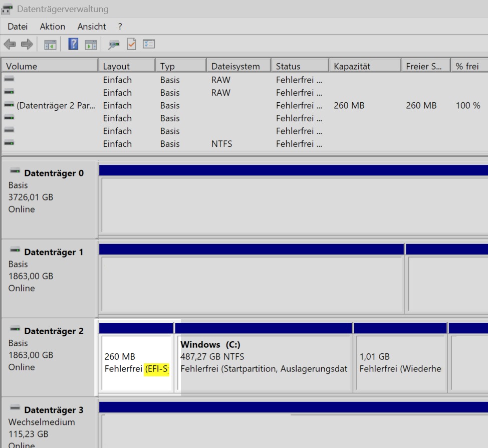Open Help with the blue question-mark icon
The image size is (488, 448).
[73, 44]
